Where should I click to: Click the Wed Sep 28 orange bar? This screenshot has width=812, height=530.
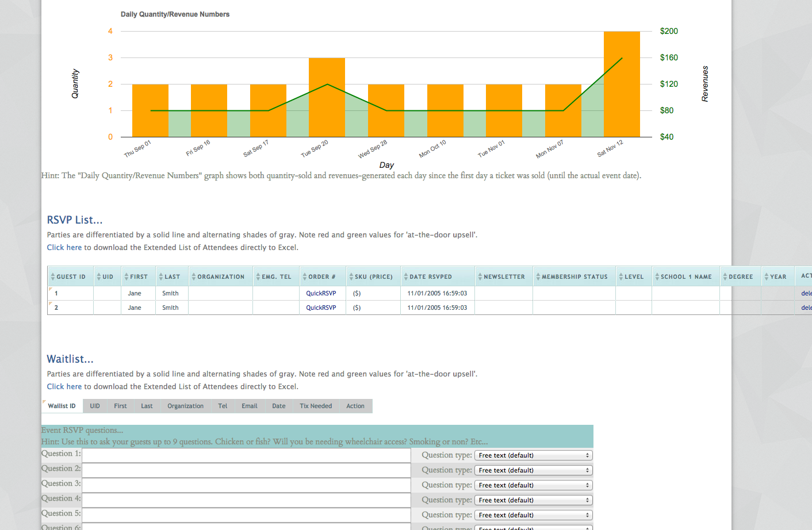click(386, 110)
